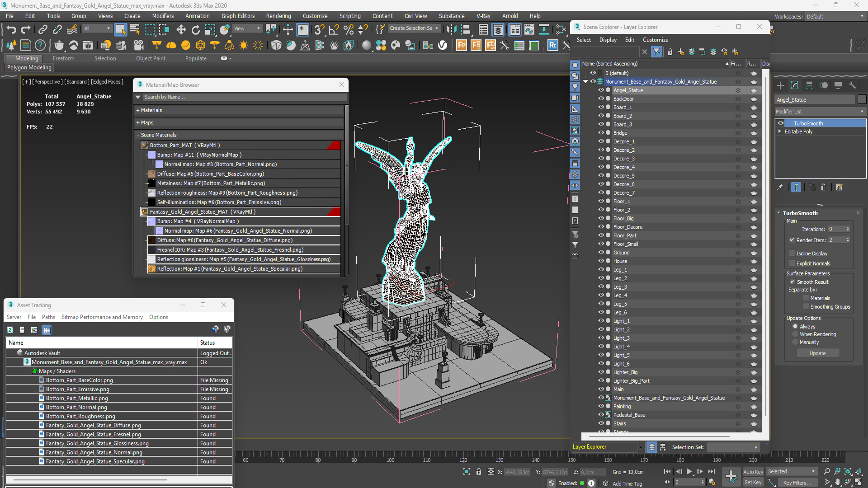This screenshot has width=868, height=488.
Task: Toggle the Percent Snap icon
Action: pos(348,30)
